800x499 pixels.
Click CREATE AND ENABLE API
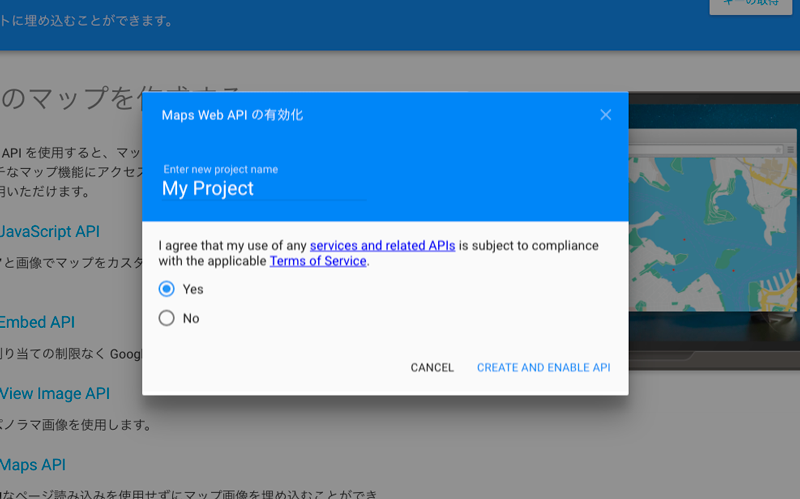(x=543, y=367)
